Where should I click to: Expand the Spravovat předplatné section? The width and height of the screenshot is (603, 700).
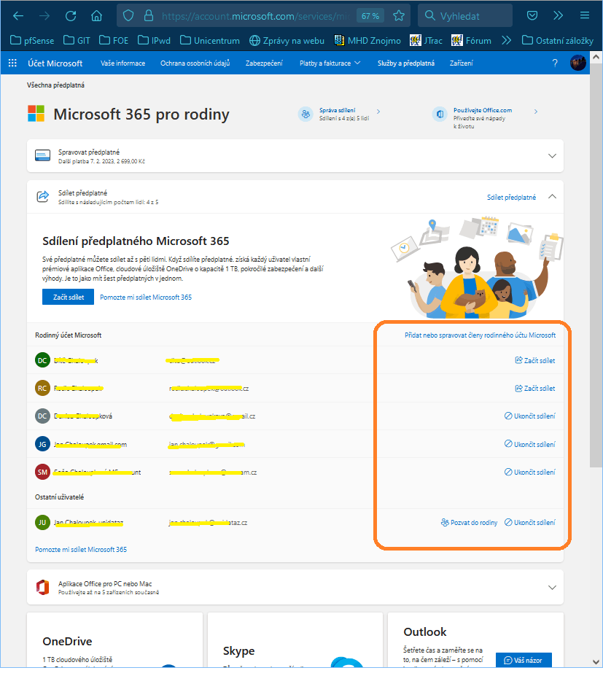[552, 156]
